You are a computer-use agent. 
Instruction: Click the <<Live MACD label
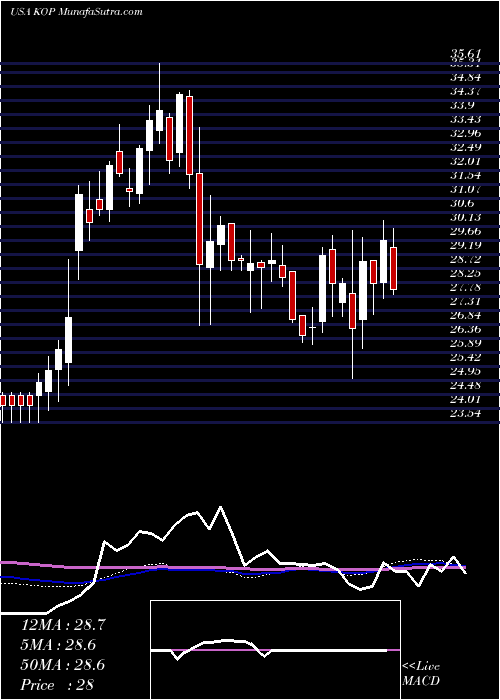point(421,674)
